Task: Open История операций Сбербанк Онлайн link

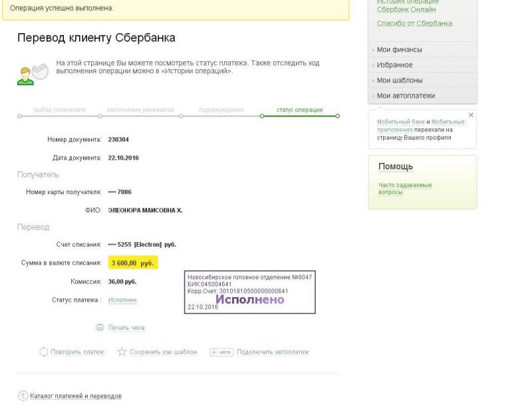Action: tap(408, 5)
